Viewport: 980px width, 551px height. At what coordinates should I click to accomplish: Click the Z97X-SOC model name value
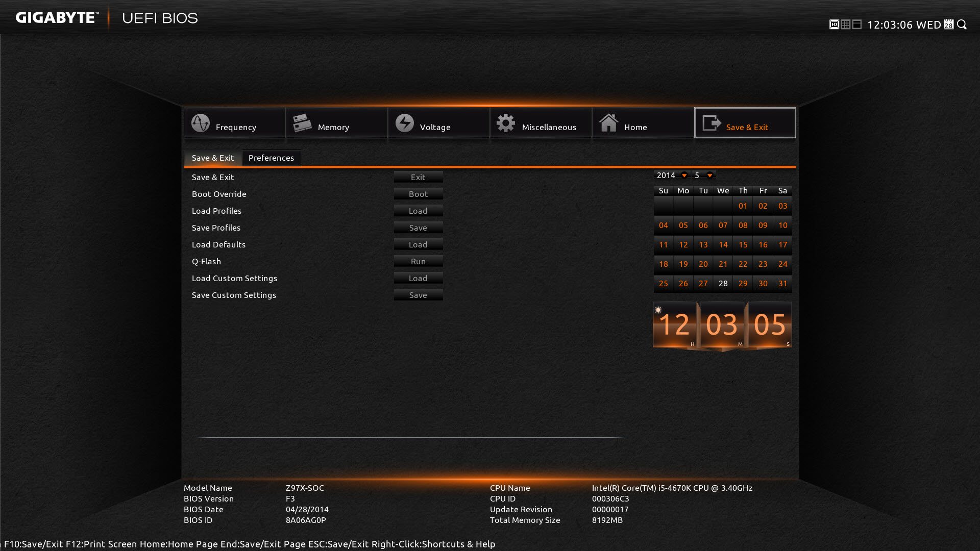point(305,488)
